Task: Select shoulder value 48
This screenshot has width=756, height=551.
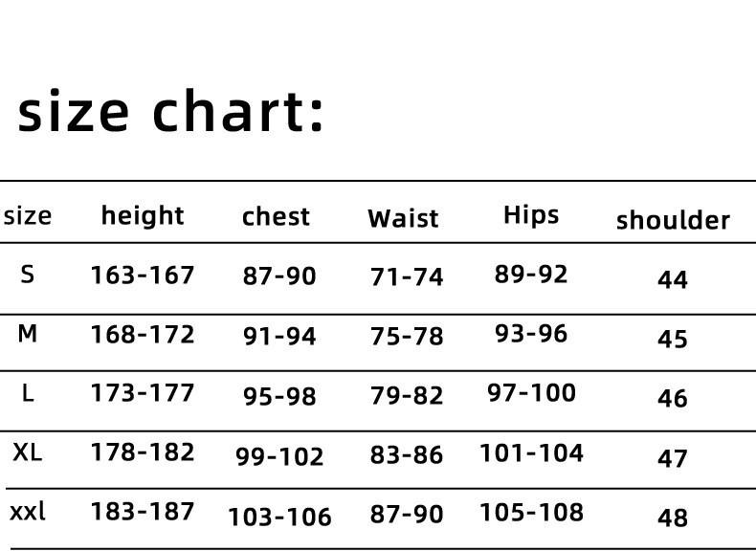Action: click(673, 518)
